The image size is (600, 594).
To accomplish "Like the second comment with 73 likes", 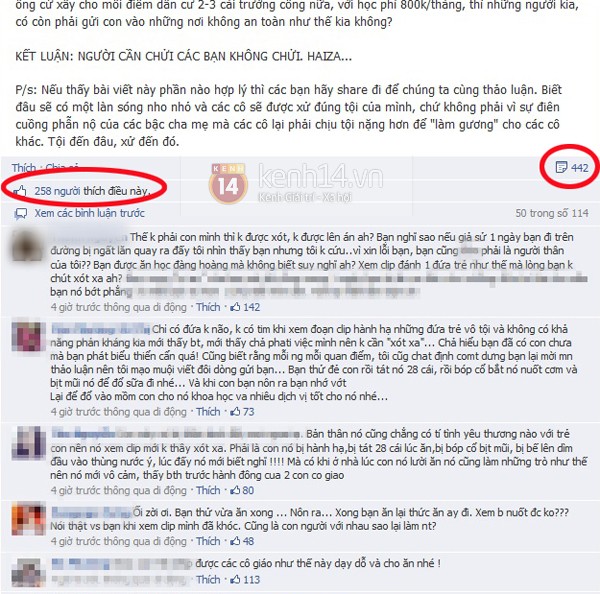I will [x=208, y=411].
